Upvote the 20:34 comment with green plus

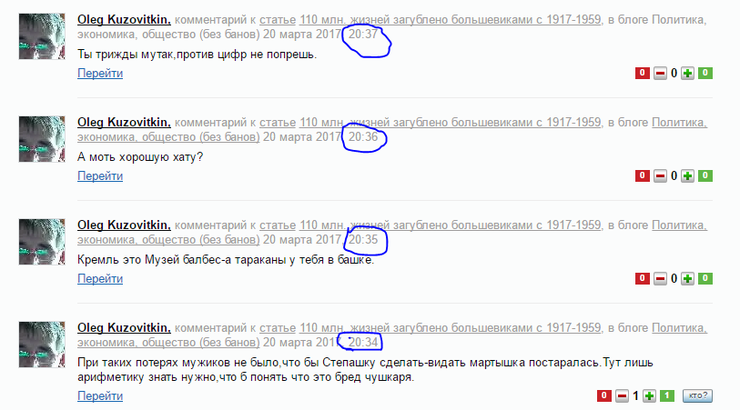649,396
